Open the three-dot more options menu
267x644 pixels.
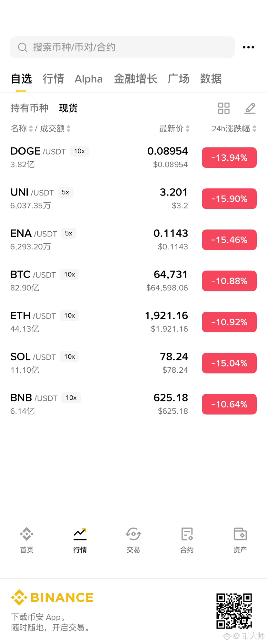click(248, 47)
